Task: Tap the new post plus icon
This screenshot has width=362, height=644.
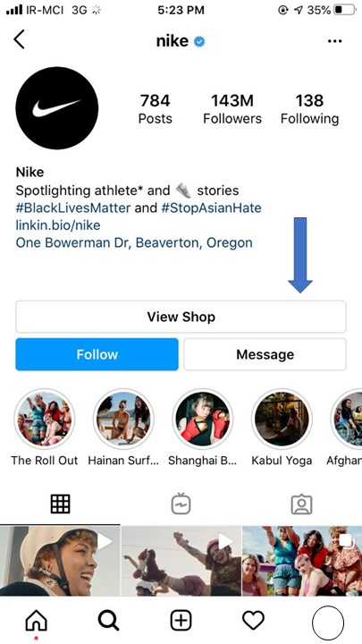Action: [181, 620]
